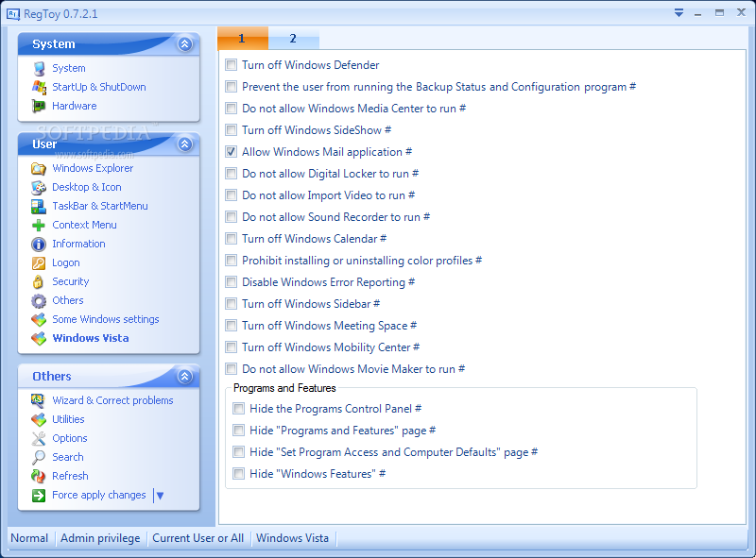Open Force apply changes dropdown arrow
The height and width of the screenshot is (558, 756).
coord(160,496)
